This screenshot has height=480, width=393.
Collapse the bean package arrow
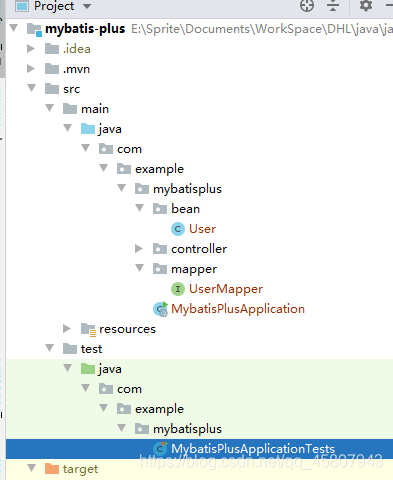pos(140,208)
